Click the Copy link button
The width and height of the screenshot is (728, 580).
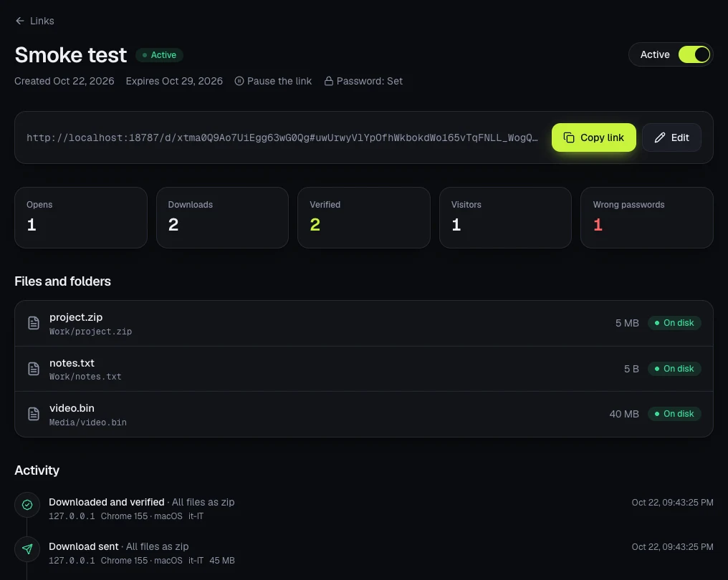click(593, 137)
